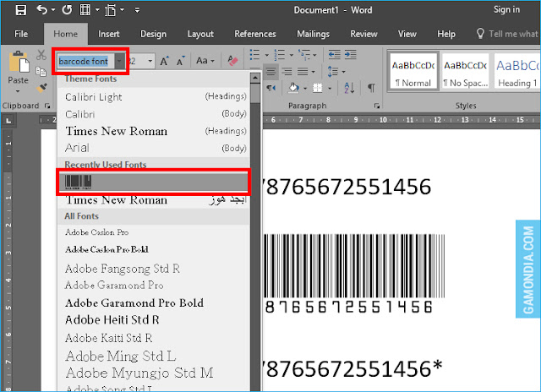Select Calibri body font
The width and height of the screenshot is (541, 392).
click(154, 114)
